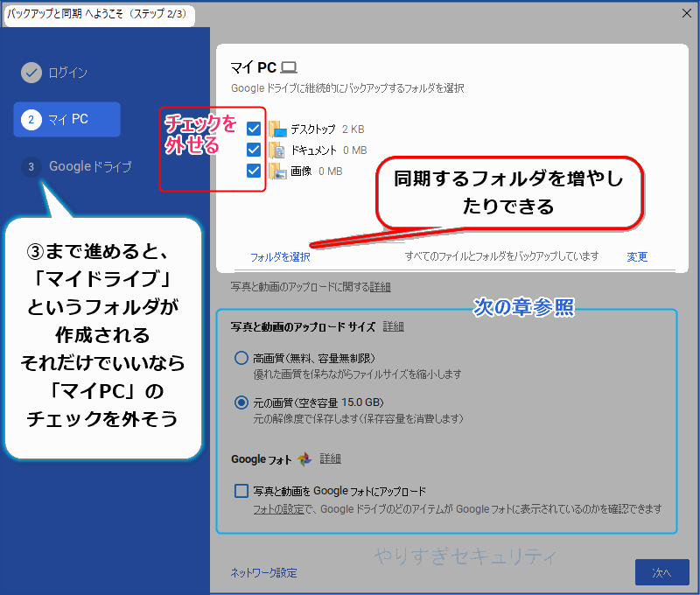Open 詳細 link for photo upload info
700x595 pixels.
381,287
